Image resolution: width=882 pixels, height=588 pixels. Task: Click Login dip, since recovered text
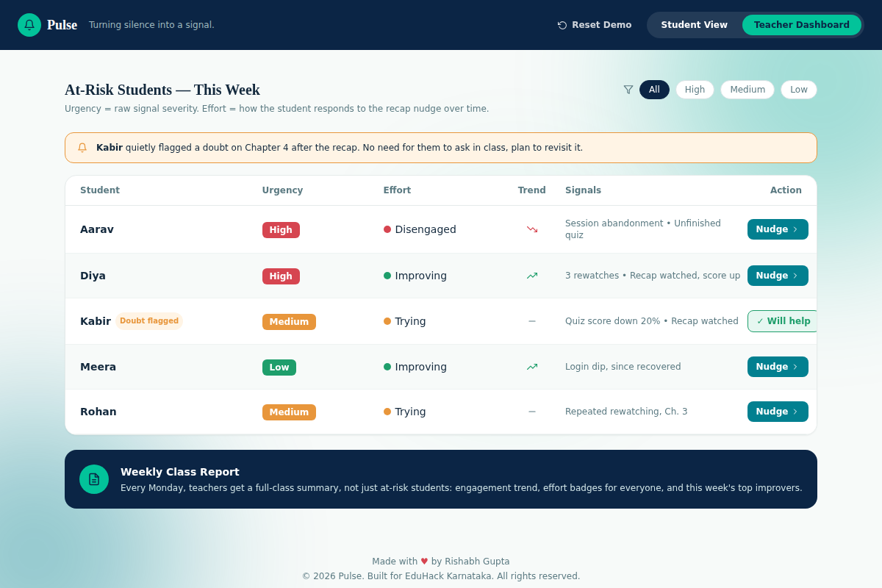623,367
